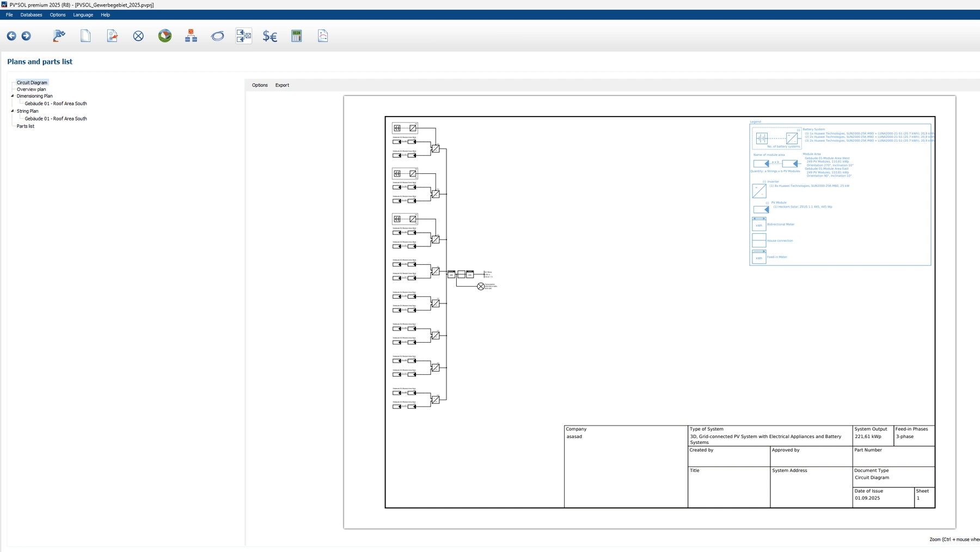
Task: Collapse the String Plan tree node
Action: pyautogui.click(x=13, y=111)
